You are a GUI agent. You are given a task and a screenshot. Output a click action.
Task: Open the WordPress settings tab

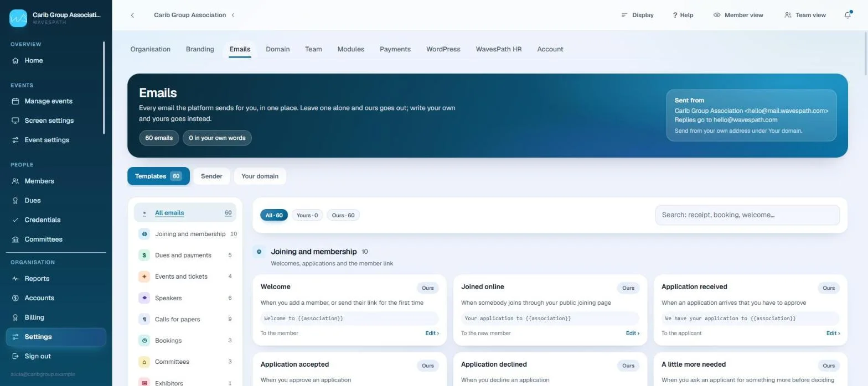point(443,49)
